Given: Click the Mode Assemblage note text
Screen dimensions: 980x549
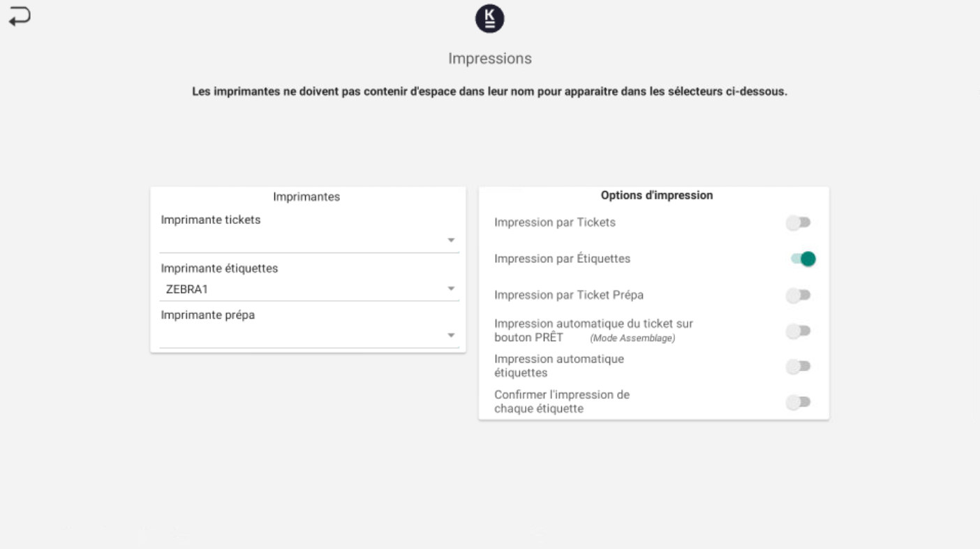Looking at the screenshot, I should coord(632,339).
